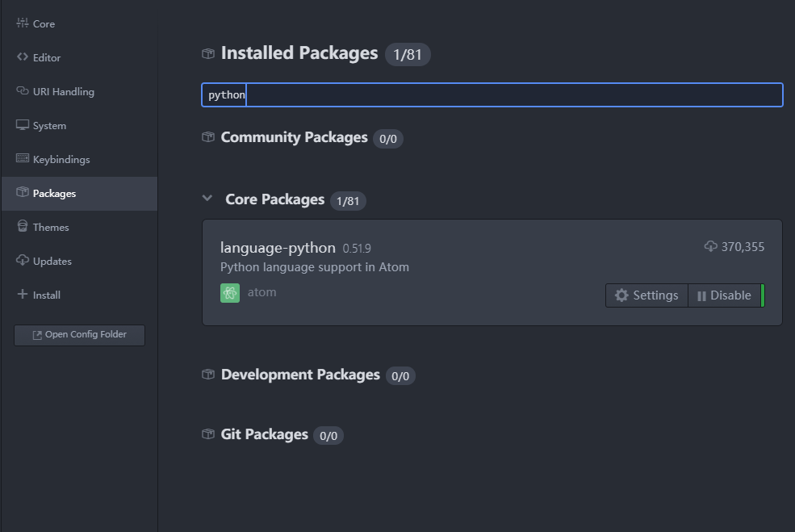Toggle Development Packages section header
The image size is (795, 532).
(299, 375)
